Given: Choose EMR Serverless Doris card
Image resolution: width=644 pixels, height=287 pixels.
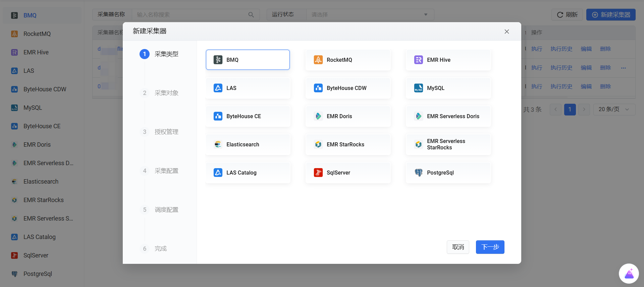Looking at the screenshot, I should click(x=448, y=116).
